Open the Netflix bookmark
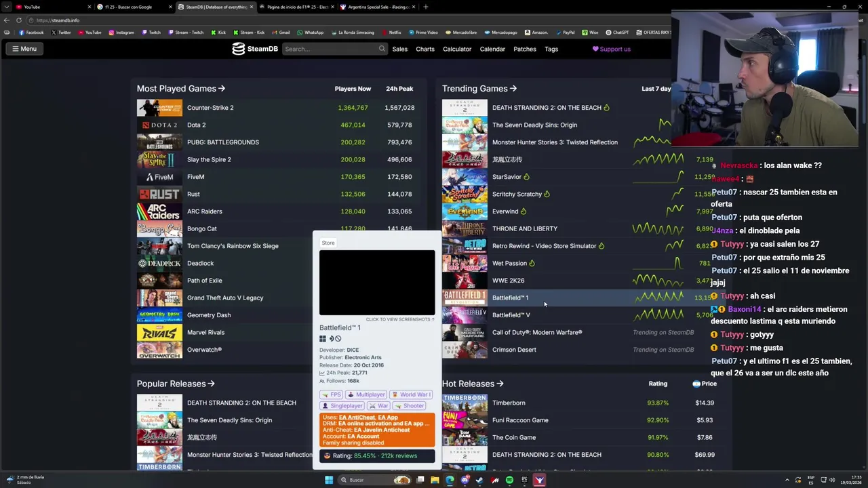This screenshot has height=488, width=868. pyautogui.click(x=391, y=33)
